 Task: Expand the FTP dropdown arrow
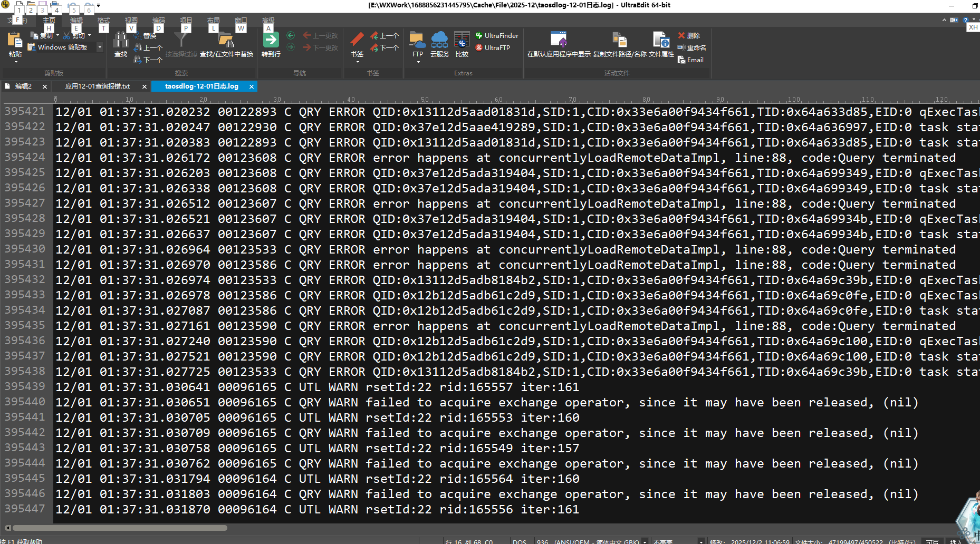pos(418,62)
